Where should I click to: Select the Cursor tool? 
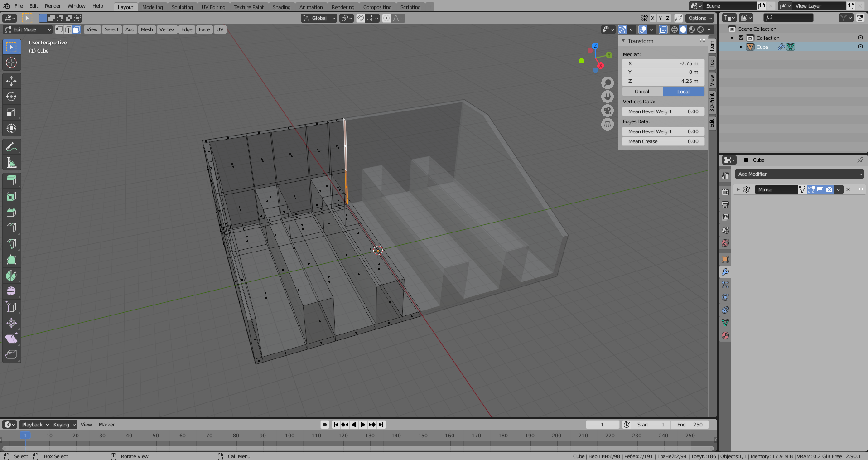(x=11, y=63)
